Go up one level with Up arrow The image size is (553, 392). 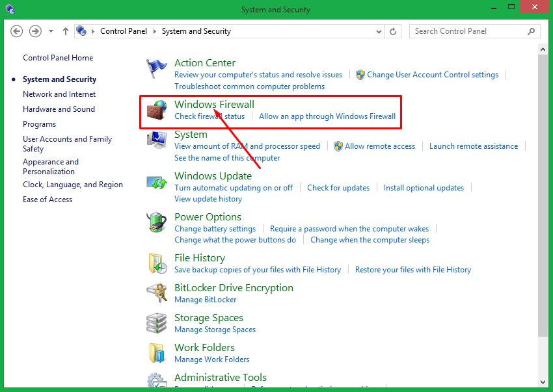[66, 31]
